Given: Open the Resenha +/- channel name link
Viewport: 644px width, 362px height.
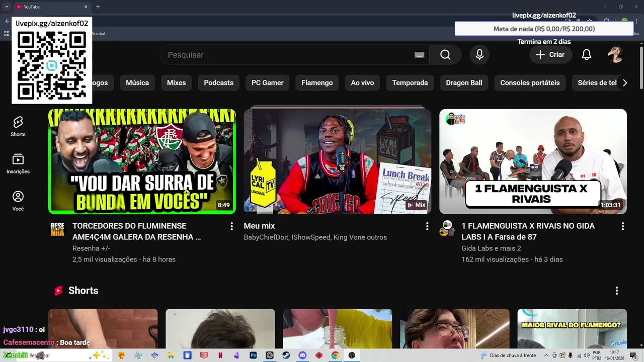Looking at the screenshot, I should (91, 248).
